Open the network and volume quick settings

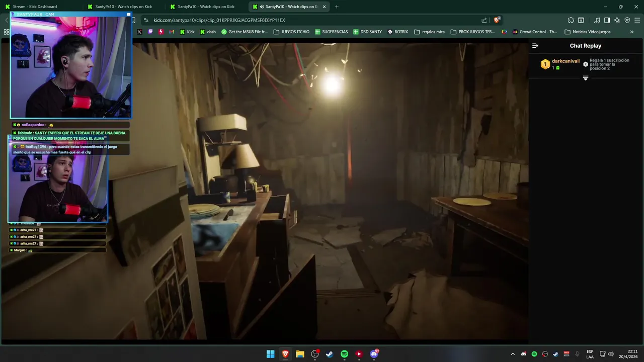click(606, 354)
